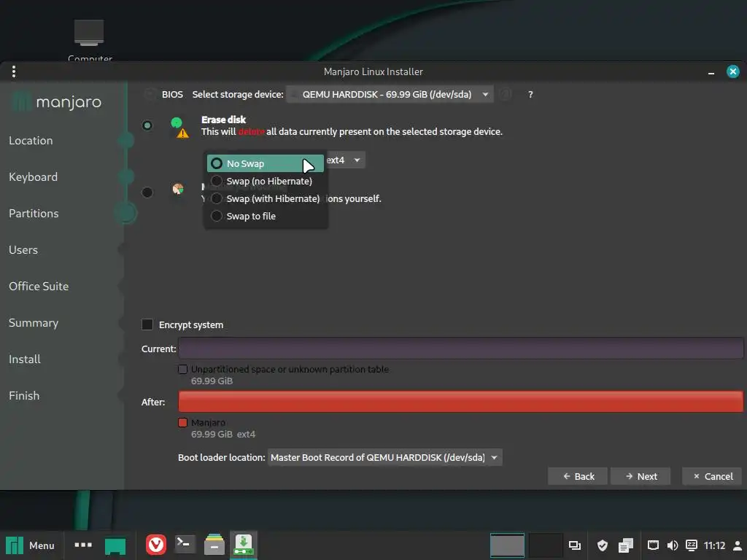Click the unpartitioned space legend swatch
The image size is (747, 560).
pyautogui.click(x=182, y=369)
